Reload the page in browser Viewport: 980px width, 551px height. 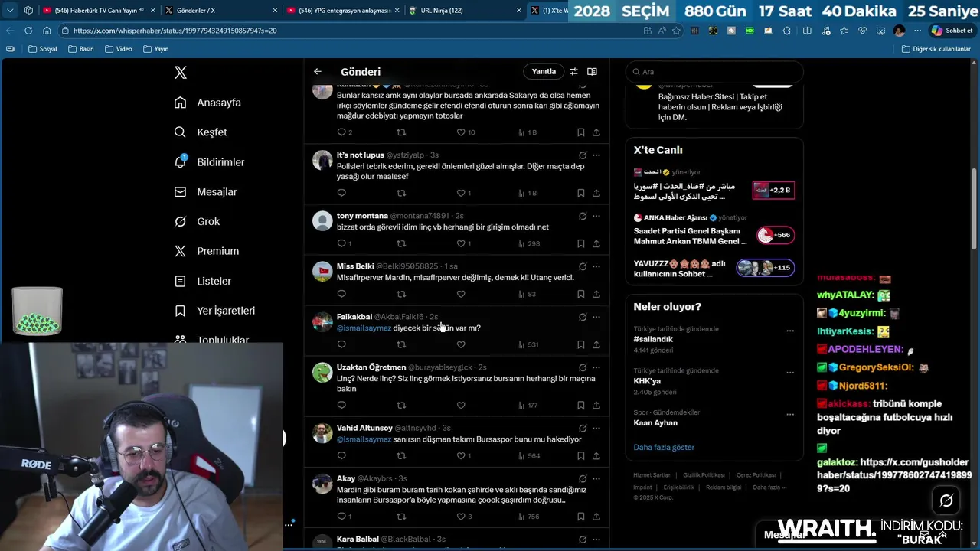(28, 31)
